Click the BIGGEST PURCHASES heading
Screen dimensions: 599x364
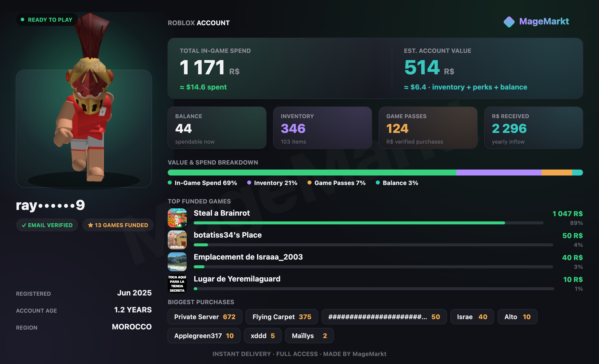pos(201,302)
